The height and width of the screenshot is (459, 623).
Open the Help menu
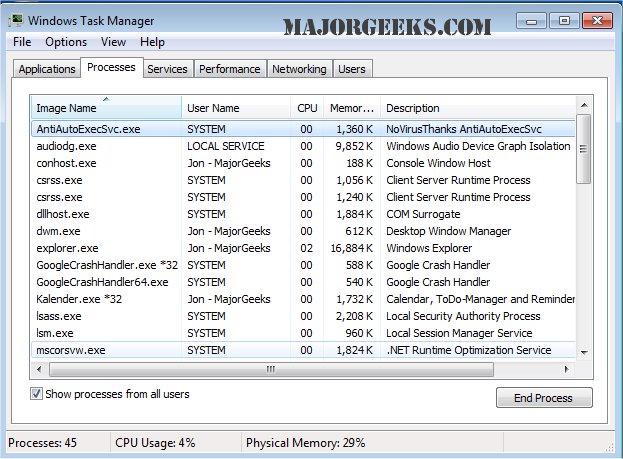point(152,42)
